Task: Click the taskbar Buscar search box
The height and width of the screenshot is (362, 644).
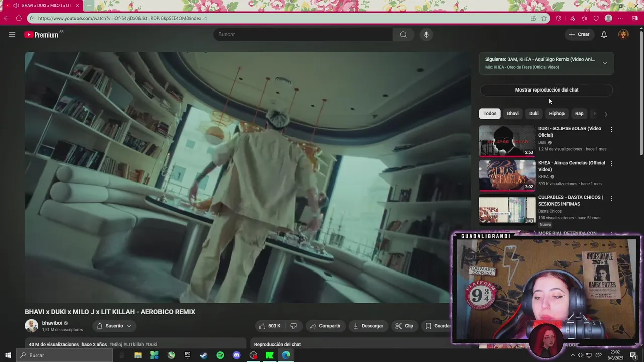Action: [x=64, y=355]
